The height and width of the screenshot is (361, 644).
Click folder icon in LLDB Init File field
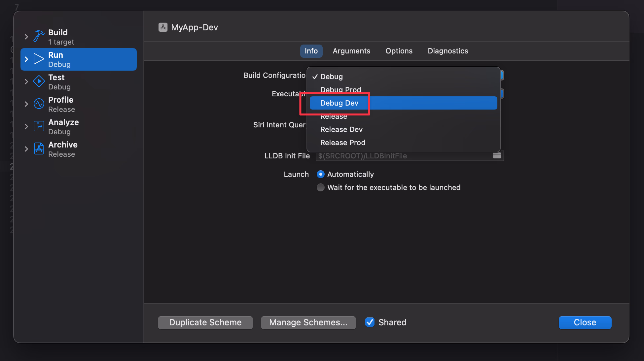coord(497,156)
